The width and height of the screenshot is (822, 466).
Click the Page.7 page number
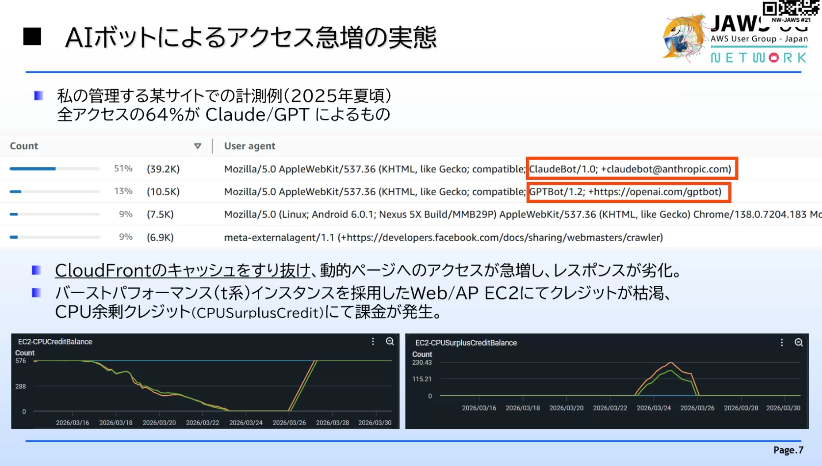point(788,450)
